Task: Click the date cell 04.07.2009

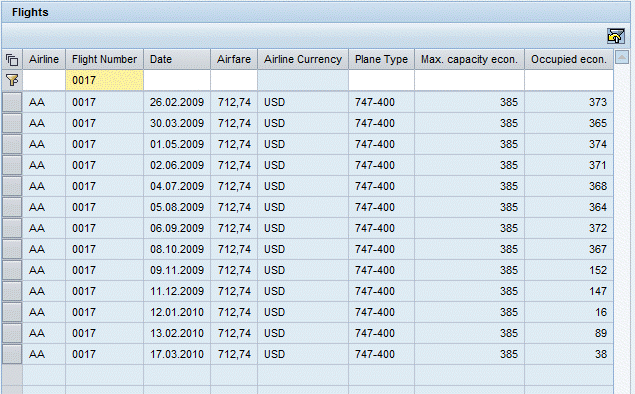Action: point(177,186)
